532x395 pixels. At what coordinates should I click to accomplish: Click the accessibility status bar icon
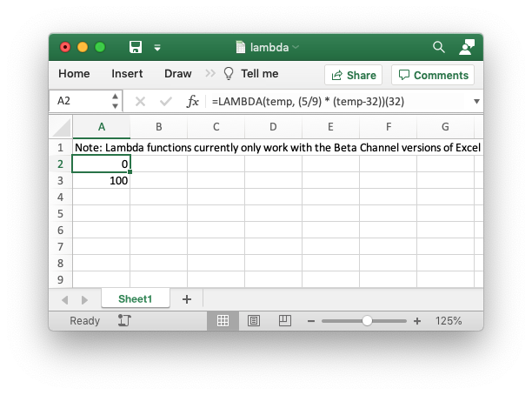124,321
